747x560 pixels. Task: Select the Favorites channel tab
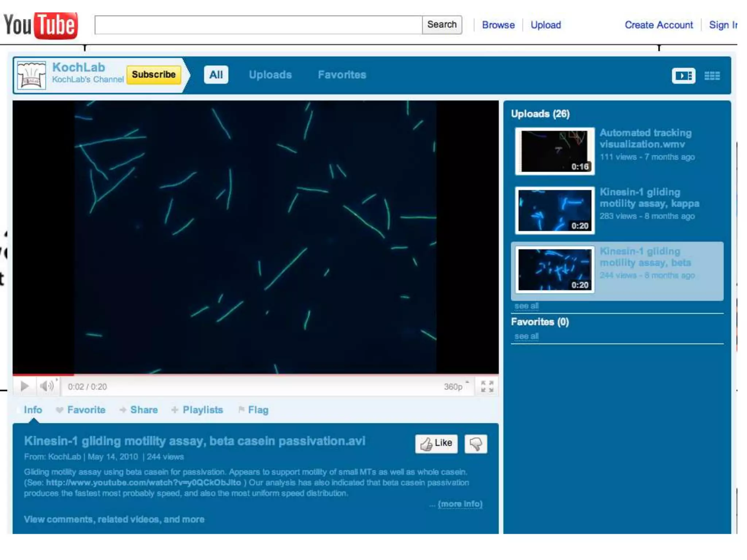coord(342,75)
